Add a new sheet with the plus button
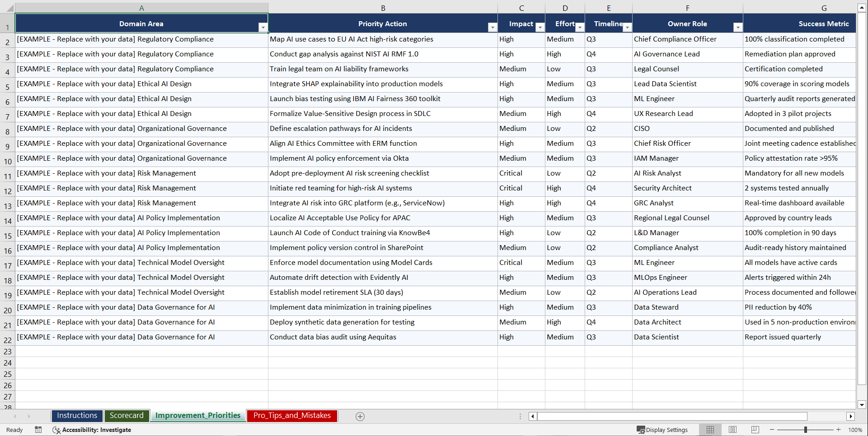 [360, 416]
